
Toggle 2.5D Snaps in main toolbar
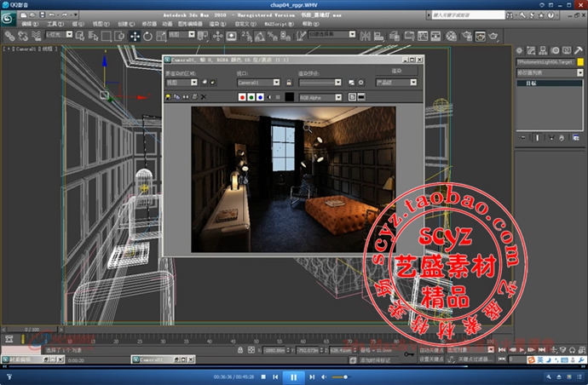point(246,36)
